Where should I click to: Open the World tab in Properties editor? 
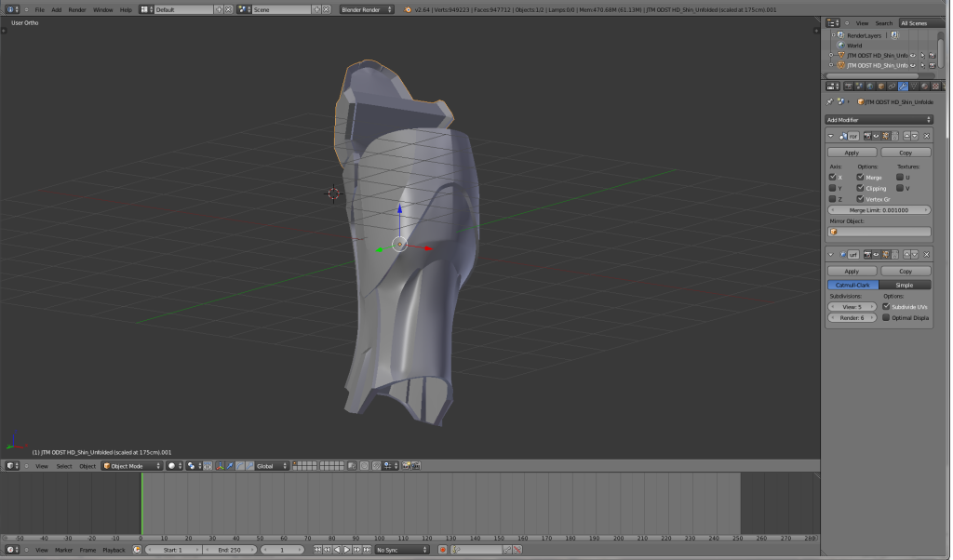[x=870, y=87]
